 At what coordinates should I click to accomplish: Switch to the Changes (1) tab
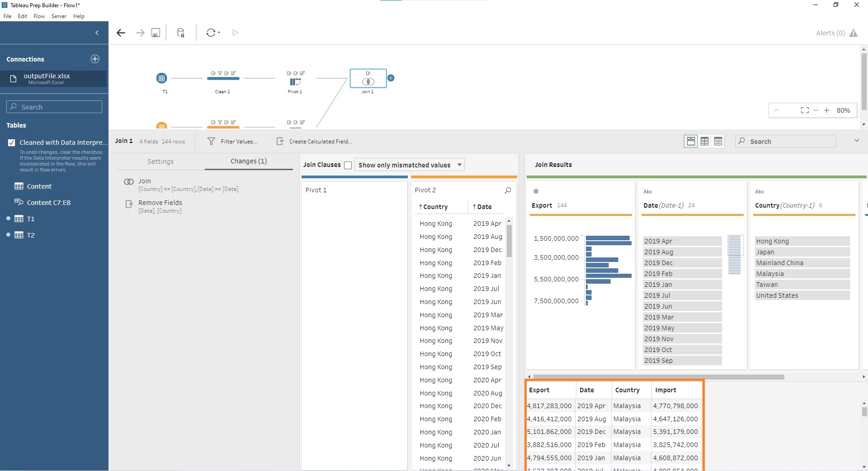pos(249,161)
